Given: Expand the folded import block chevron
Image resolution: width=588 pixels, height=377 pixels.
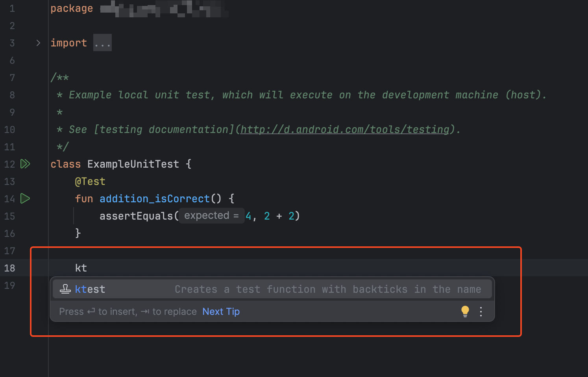Looking at the screenshot, I should [38, 43].
